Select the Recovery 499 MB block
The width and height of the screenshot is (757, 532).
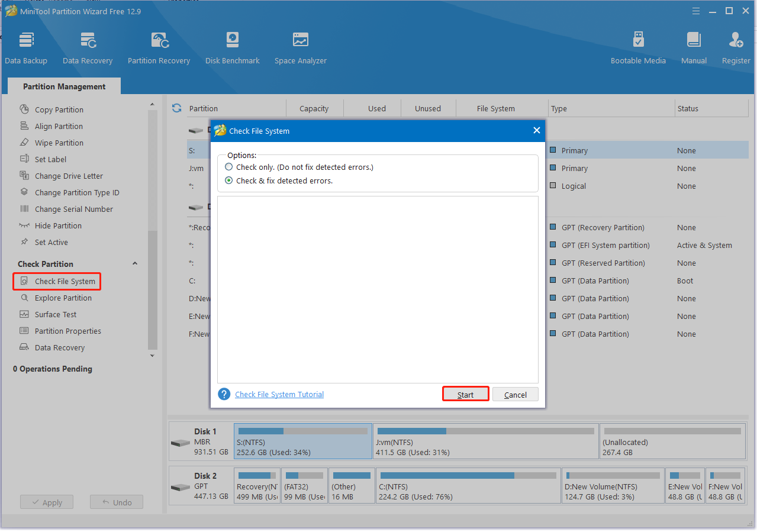257,485
